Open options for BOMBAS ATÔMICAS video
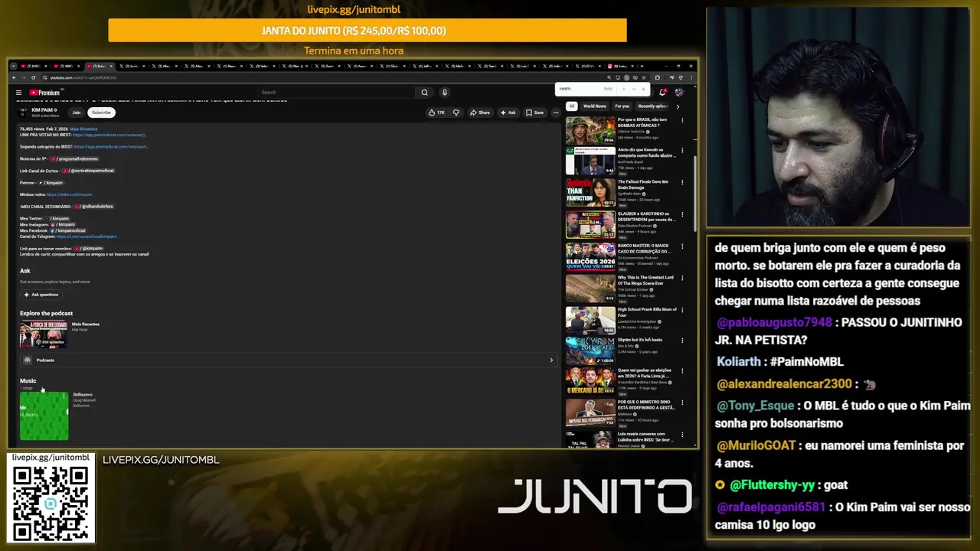Image resolution: width=980 pixels, height=551 pixels. (x=682, y=120)
